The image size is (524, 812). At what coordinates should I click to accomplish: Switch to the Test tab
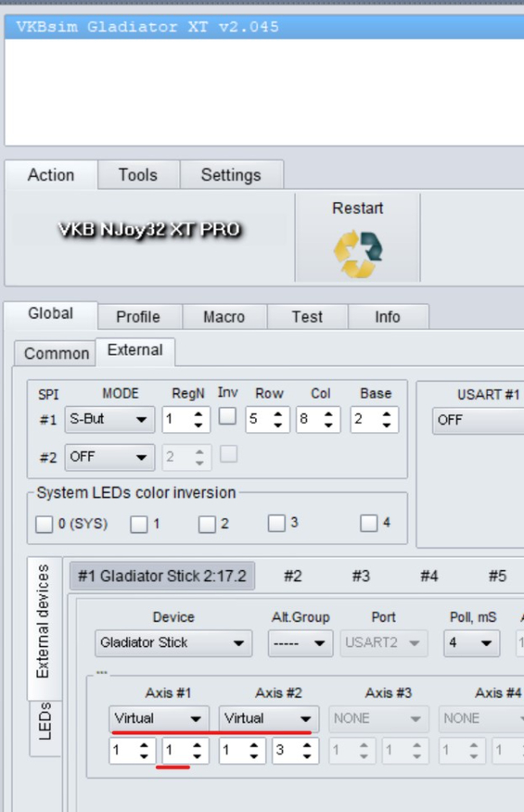[307, 317]
